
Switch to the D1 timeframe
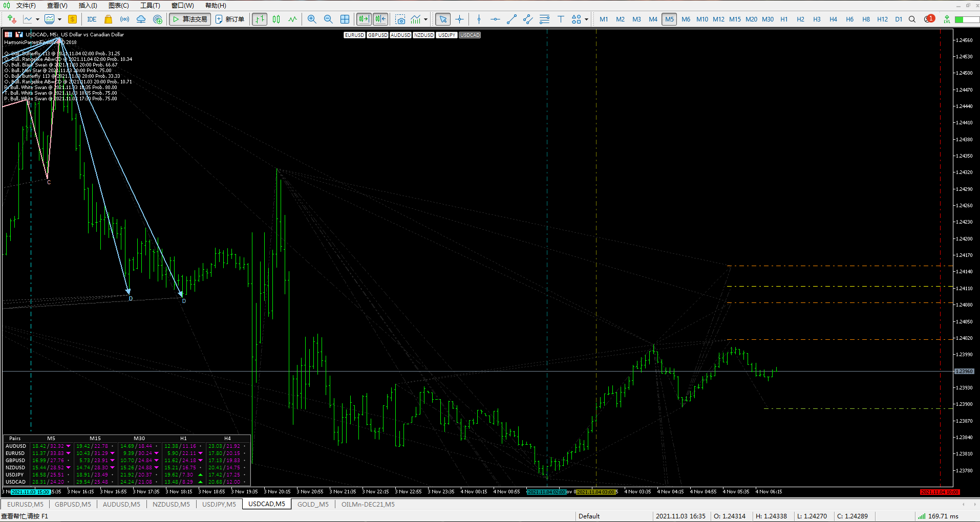[x=899, y=19]
